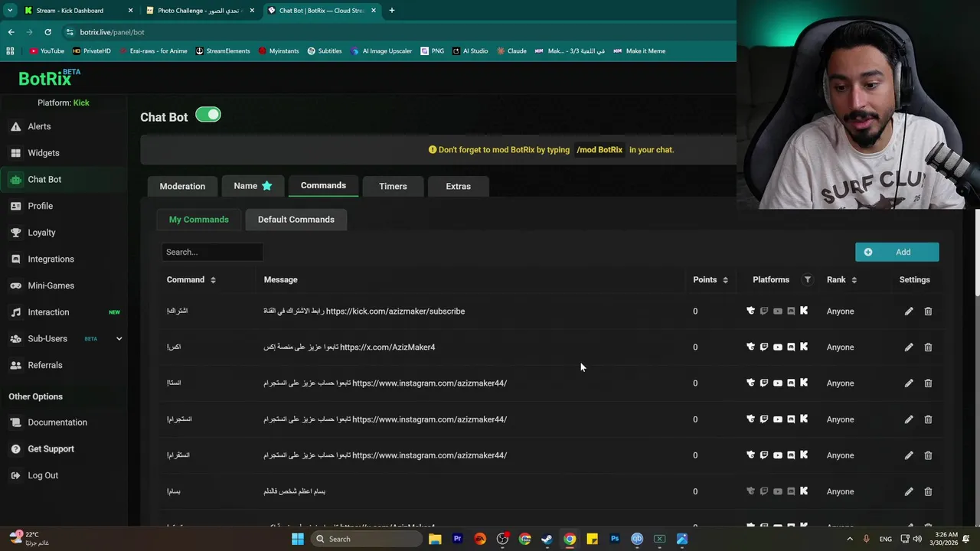
Task: Click the Documentation book icon
Action: click(15, 422)
